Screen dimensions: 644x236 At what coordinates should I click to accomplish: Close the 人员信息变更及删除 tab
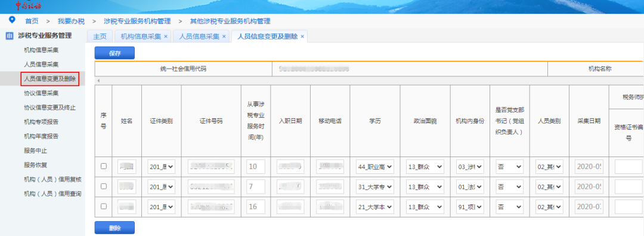[302, 36]
